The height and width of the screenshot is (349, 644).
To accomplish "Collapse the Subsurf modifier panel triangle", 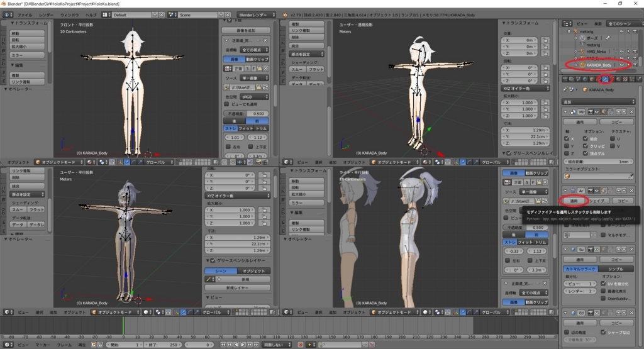I will (x=565, y=249).
